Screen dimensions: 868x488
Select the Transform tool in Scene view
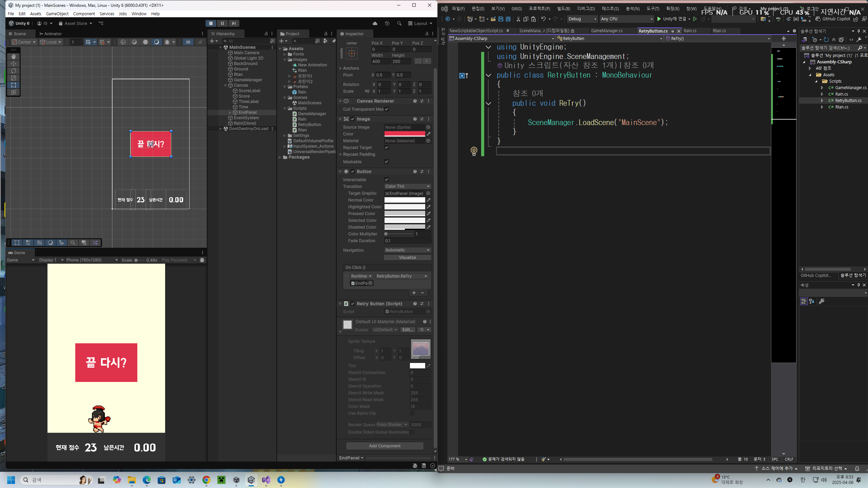click(x=14, y=92)
